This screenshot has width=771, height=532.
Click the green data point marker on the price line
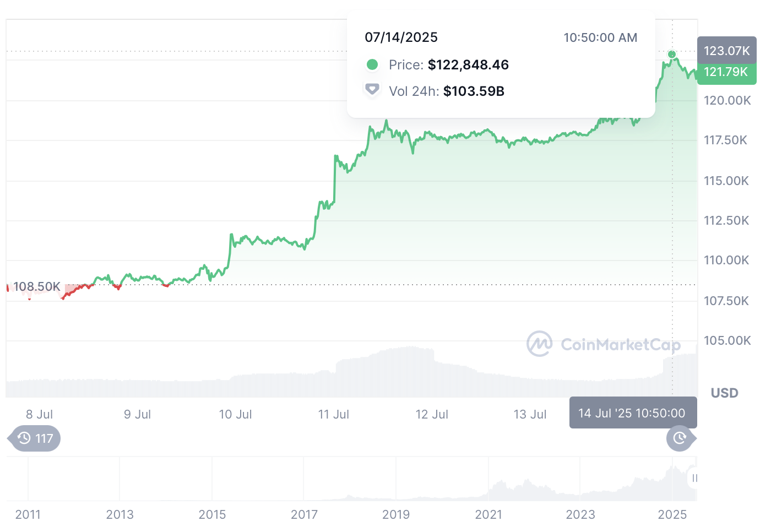point(672,54)
